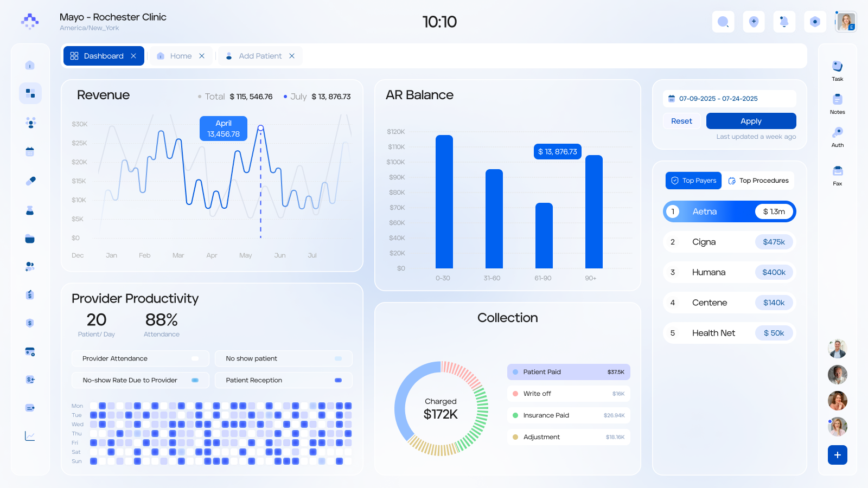Click the notifications bell icon
The image size is (868, 488).
(x=784, y=22)
